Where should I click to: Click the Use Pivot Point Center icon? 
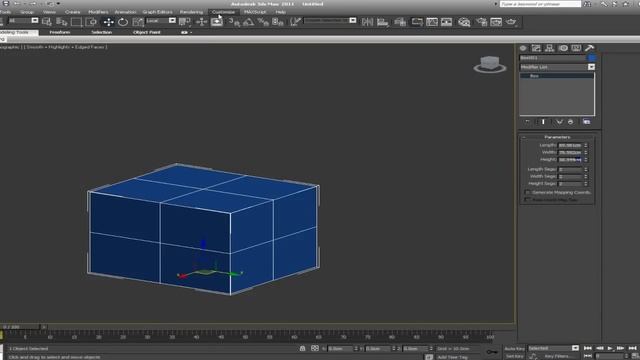(184, 22)
